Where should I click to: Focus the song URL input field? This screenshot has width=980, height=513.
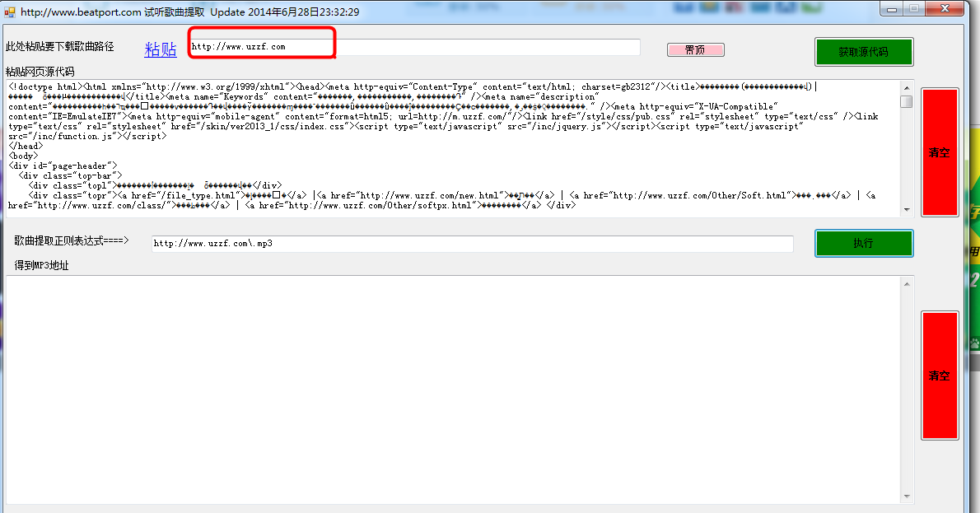click(415, 47)
